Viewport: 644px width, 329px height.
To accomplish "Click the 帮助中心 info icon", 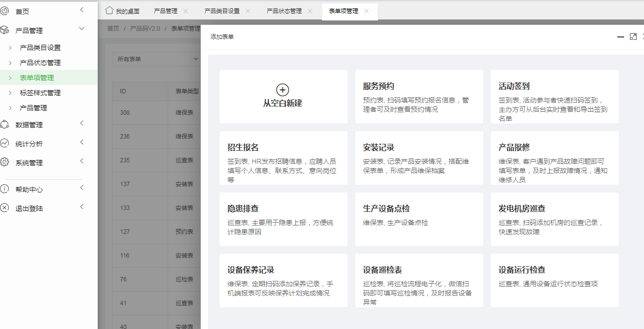I will click(4, 189).
